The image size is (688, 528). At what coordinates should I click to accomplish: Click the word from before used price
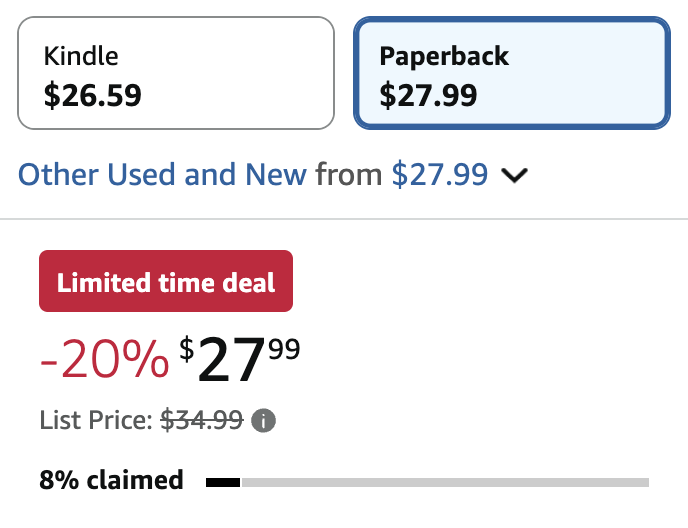pos(349,175)
